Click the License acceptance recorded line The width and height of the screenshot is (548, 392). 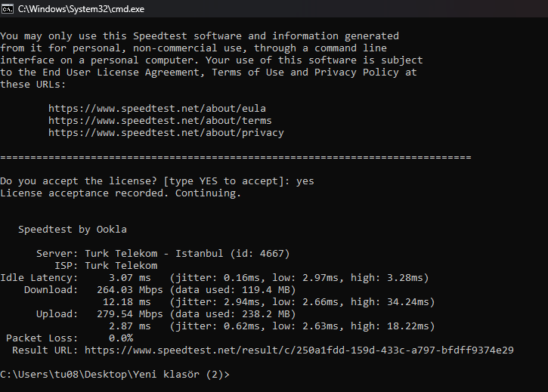121,193
